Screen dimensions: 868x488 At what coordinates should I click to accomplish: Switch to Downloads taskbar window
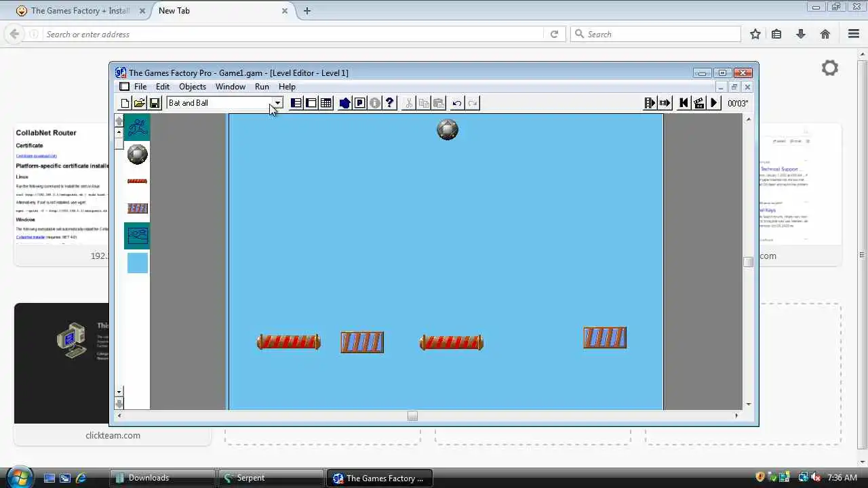pos(163,478)
